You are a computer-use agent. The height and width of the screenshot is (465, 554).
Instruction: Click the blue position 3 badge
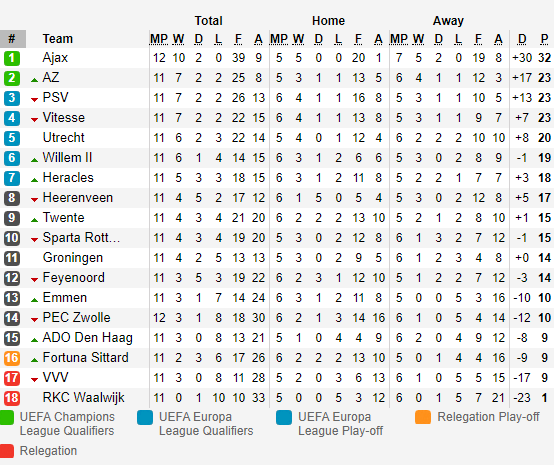(12, 98)
